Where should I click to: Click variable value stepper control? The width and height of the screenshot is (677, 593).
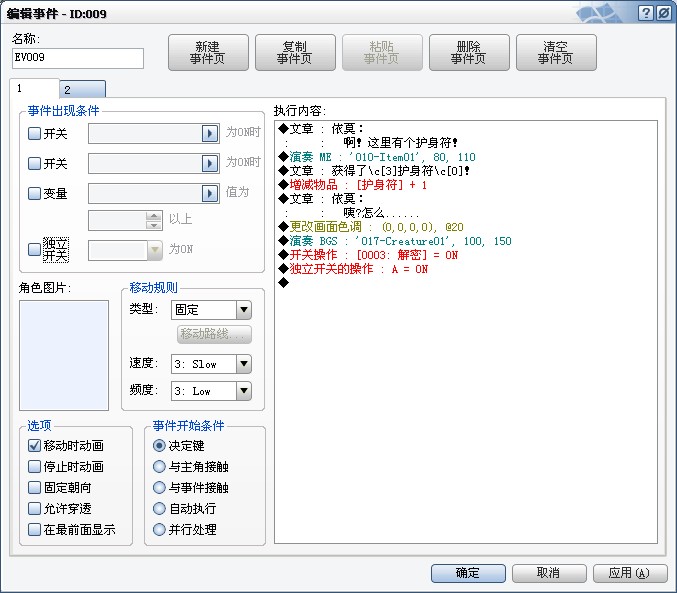pos(154,220)
